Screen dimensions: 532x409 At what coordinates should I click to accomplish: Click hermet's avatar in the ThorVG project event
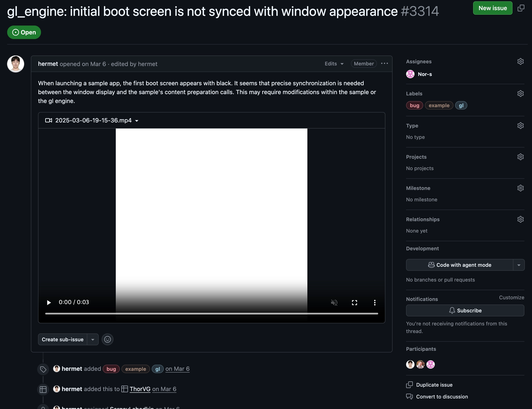pos(56,389)
